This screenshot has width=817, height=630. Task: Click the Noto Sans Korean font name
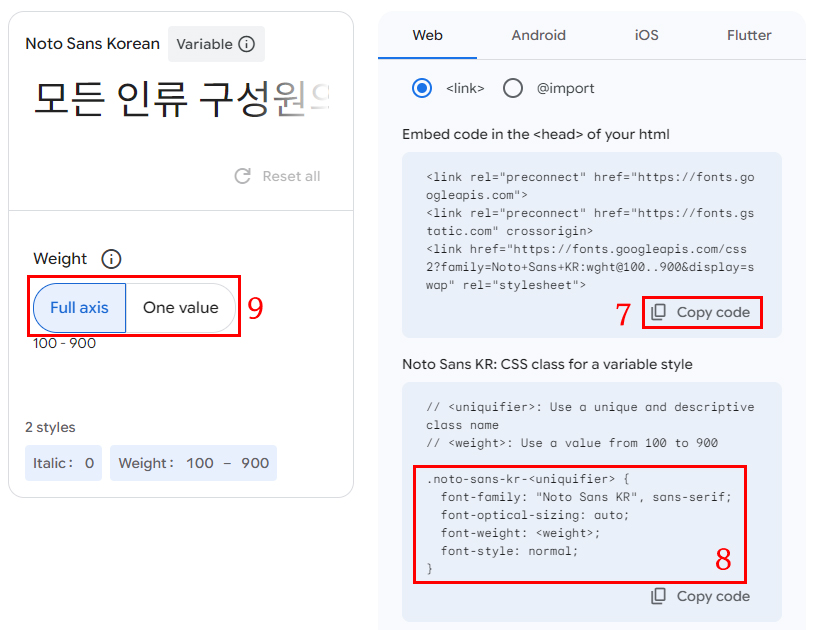(92, 44)
